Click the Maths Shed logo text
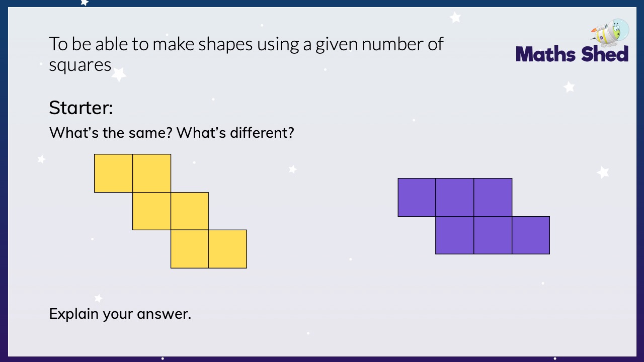 (x=572, y=54)
